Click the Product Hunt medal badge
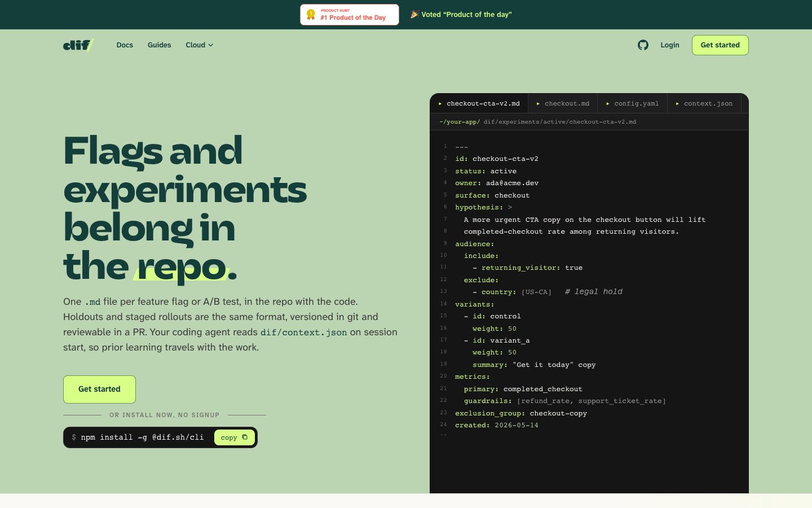This screenshot has width=812, height=508. point(311,15)
